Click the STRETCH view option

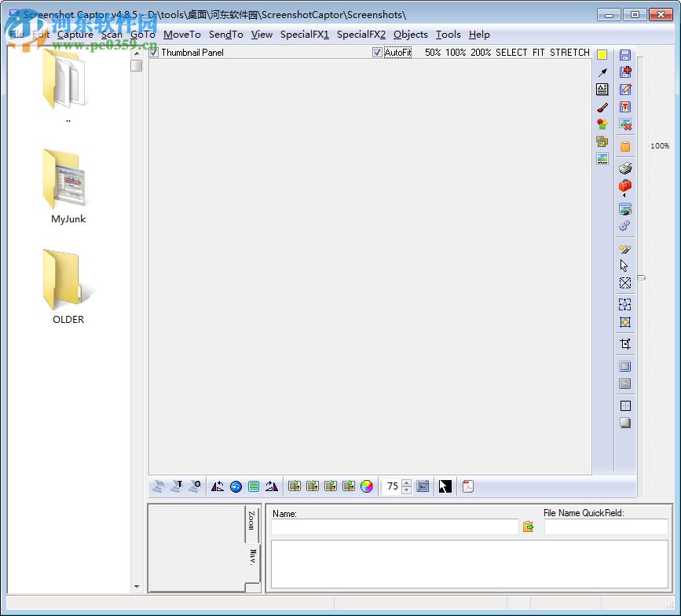pos(569,53)
